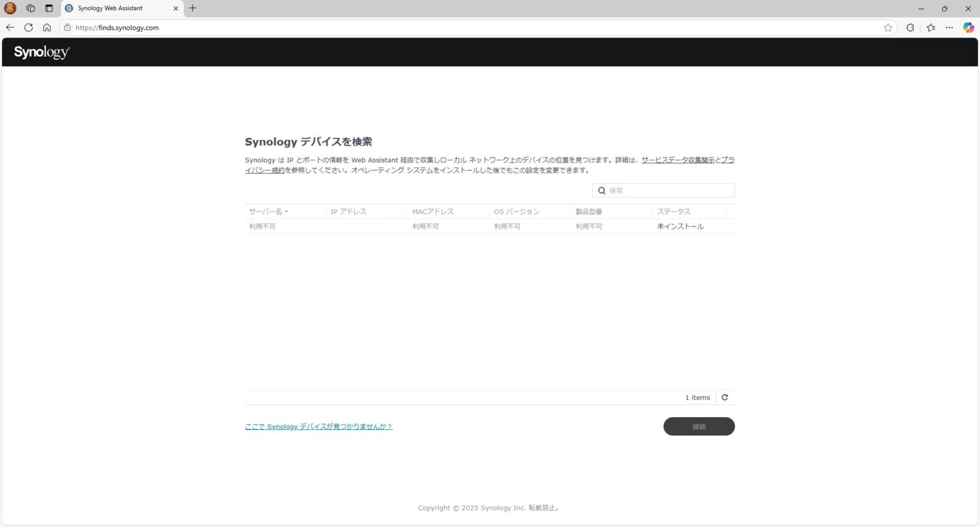
Task: Open the Synology device not found link
Action: 318,427
